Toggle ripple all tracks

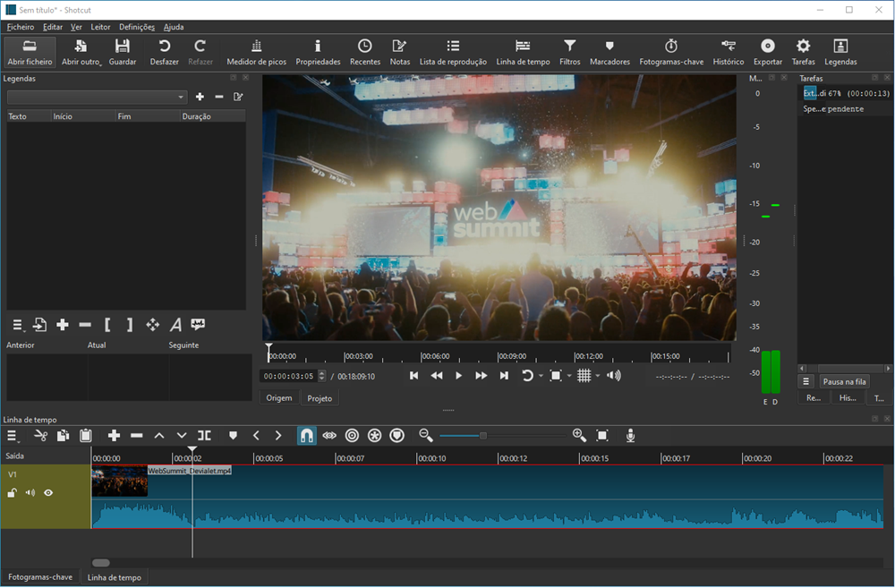374,436
